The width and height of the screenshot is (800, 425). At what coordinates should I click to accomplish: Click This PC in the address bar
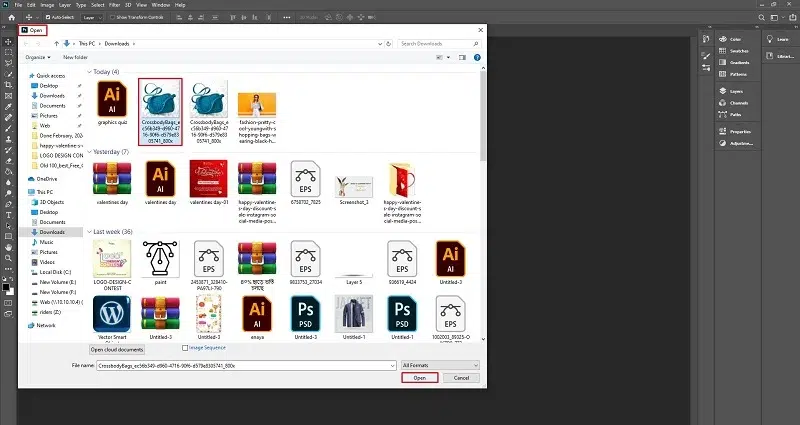pyautogui.click(x=86, y=44)
